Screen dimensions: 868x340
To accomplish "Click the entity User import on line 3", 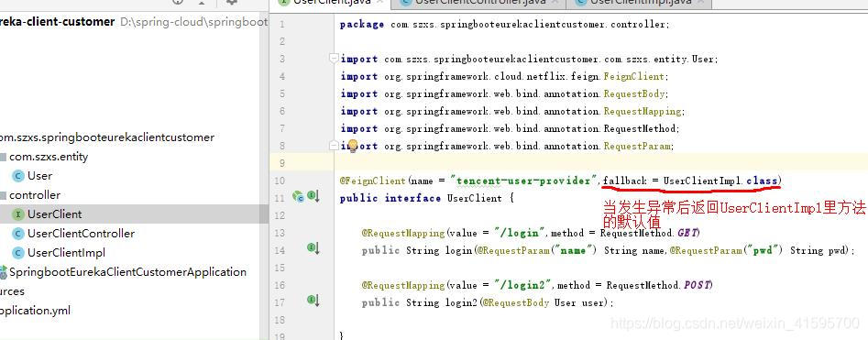I will click(529, 60).
